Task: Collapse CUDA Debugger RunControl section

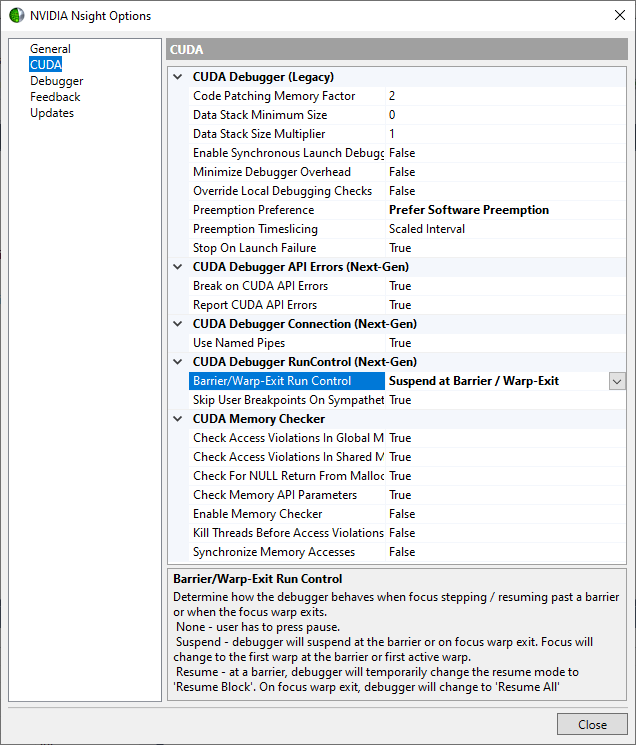Action: point(178,362)
